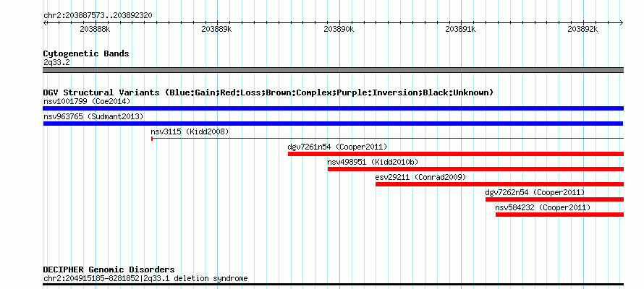Click the nsv1001799 (Coe2014) label
The height and width of the screenshot is (289, 644).
pyautogui.click(x=87, y=101)
